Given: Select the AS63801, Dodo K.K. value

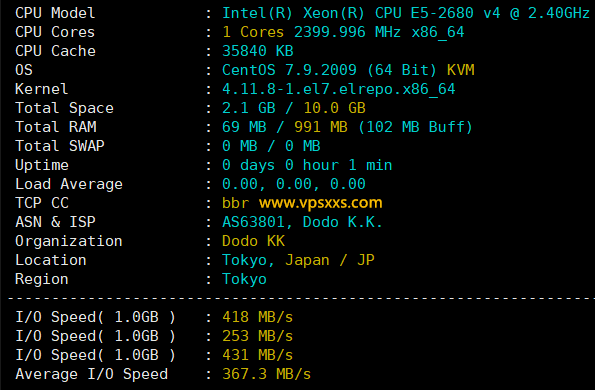Looking at the screenshot, I should click(x=302, y=222).
